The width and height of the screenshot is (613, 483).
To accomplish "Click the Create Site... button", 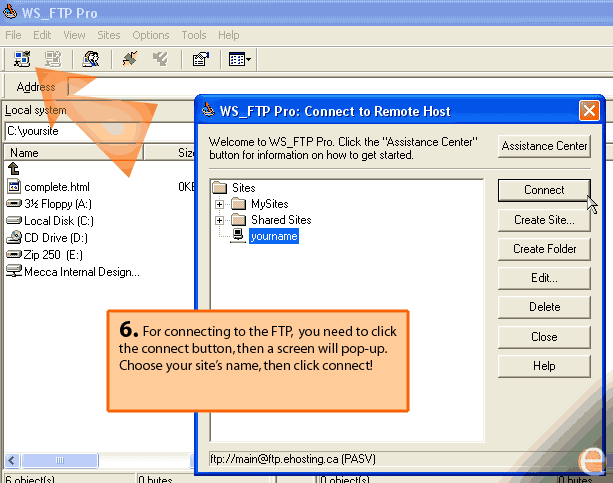I will (x=543, y=219).
